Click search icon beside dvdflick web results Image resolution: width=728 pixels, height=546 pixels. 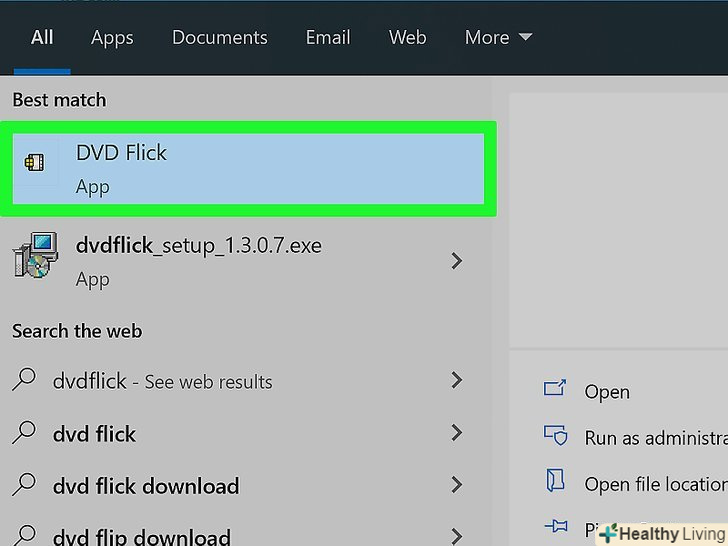point(27,380)
